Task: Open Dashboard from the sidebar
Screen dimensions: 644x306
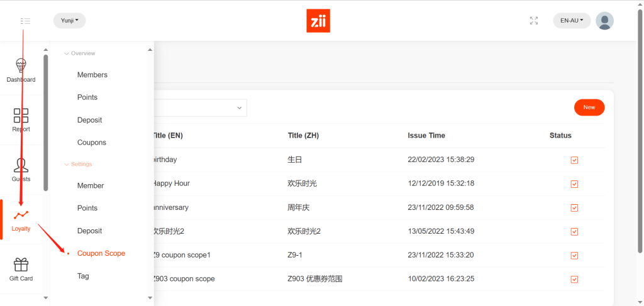Action: pos(21,70)
